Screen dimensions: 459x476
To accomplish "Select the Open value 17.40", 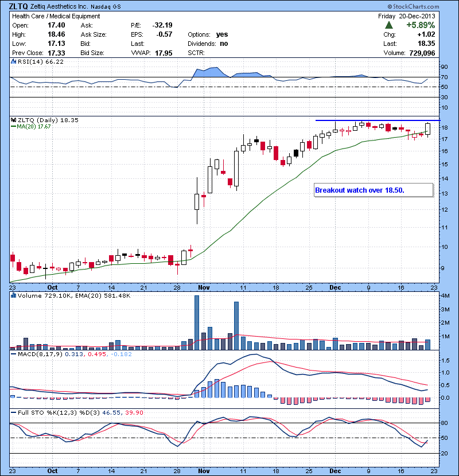I will tap(56, 25).
